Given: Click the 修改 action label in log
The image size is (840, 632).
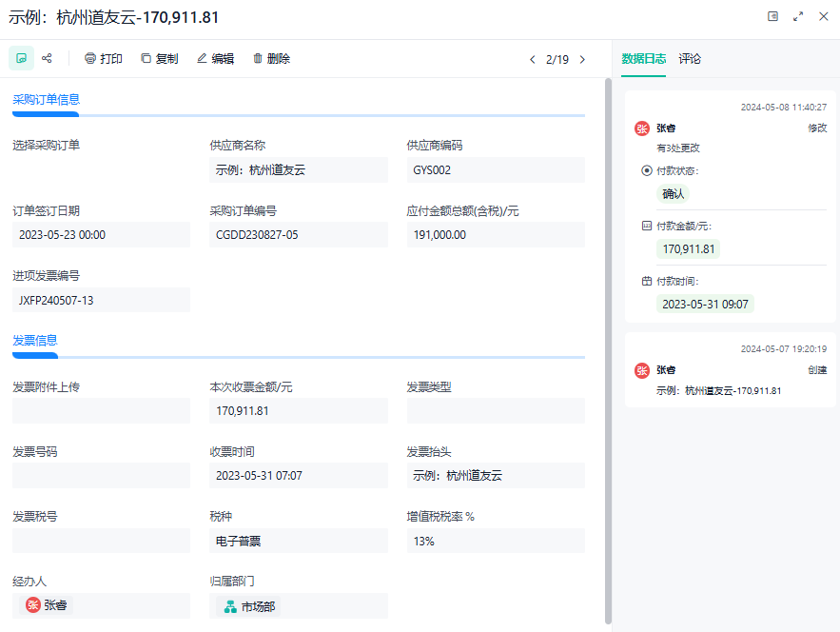Looking at the screenshot, I should [x=817, y=128].
